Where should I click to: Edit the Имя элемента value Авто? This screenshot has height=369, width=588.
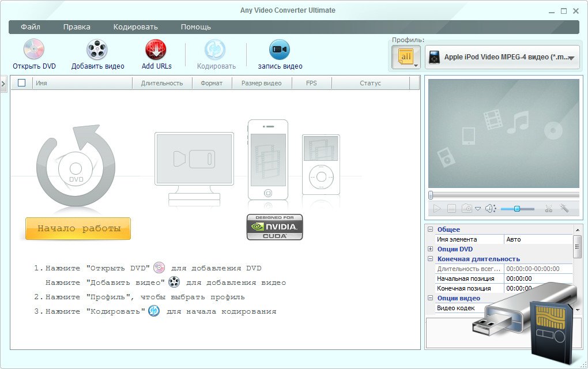[x=538, y=239]
